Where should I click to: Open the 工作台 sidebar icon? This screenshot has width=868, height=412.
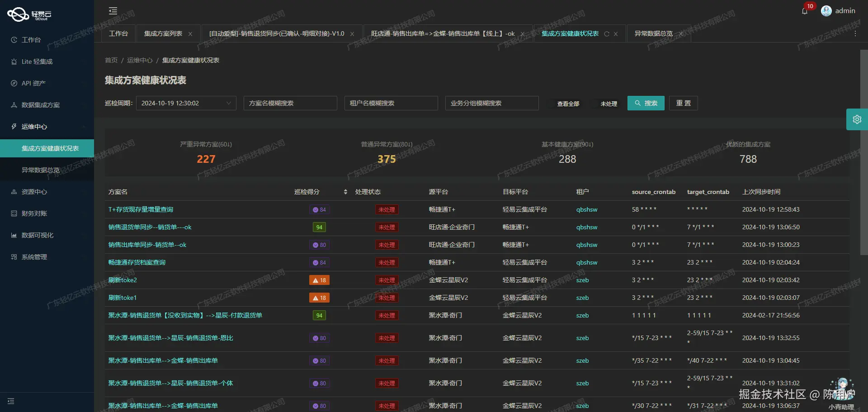coord(14,40)
